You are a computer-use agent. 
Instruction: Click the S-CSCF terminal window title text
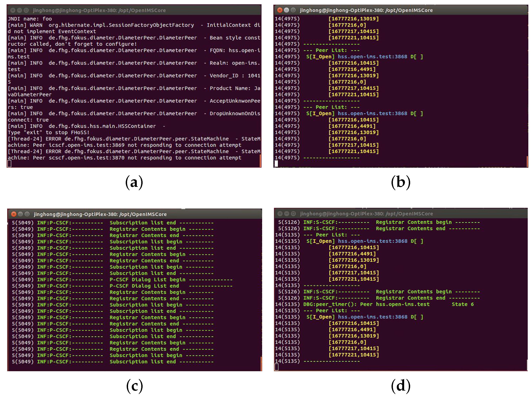(366, 214)
